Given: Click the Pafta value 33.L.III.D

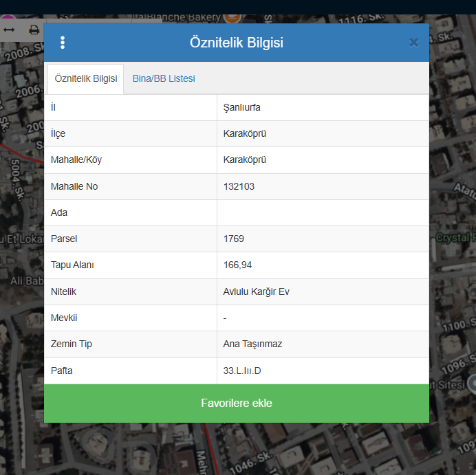Looking at the screenshot, I should [x=242, y=371].
